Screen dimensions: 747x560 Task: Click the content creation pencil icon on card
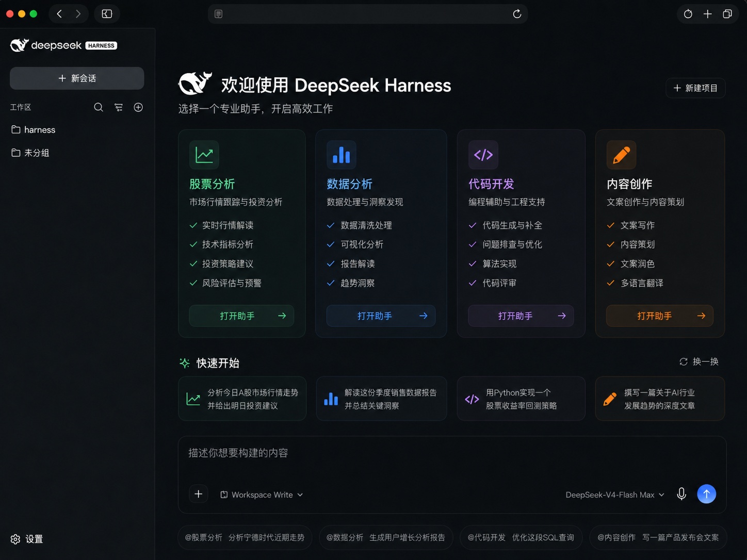(622, 155)
